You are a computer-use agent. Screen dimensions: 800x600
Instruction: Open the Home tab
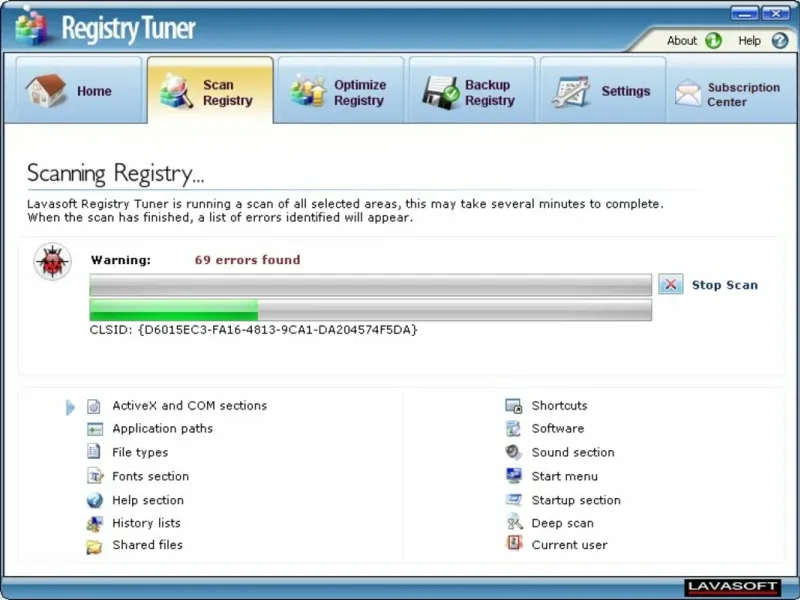(78, 90)
